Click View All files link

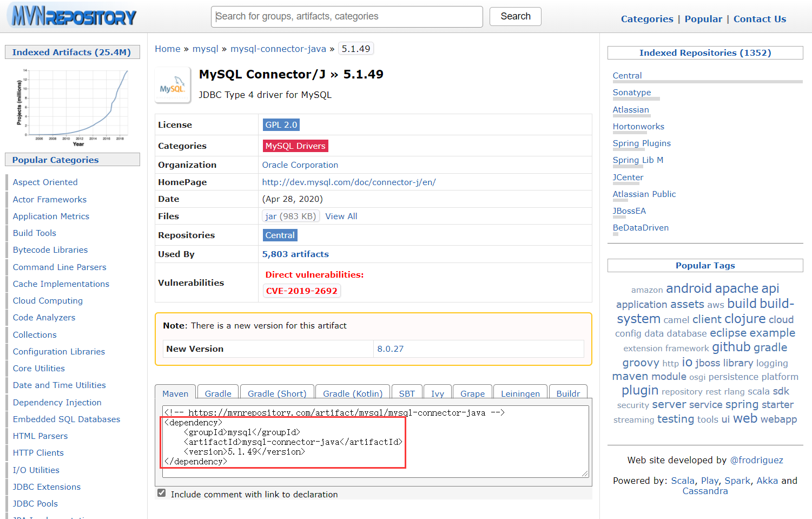341,216
